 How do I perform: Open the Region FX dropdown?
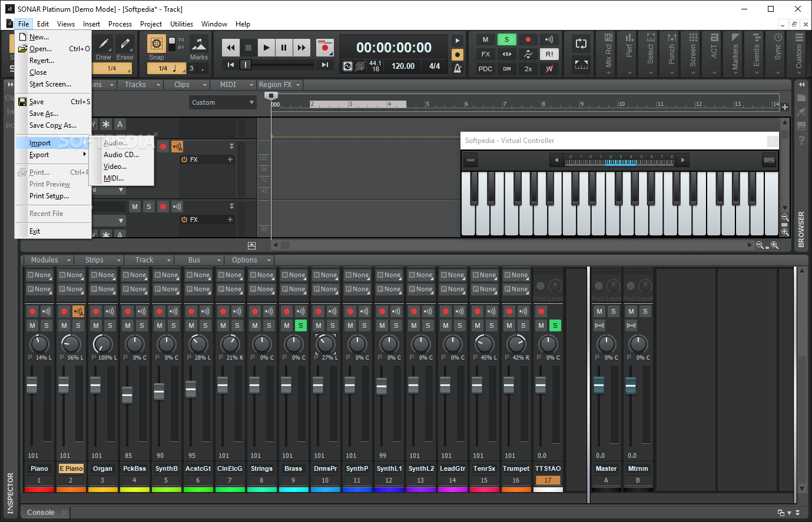click(279, 85)
